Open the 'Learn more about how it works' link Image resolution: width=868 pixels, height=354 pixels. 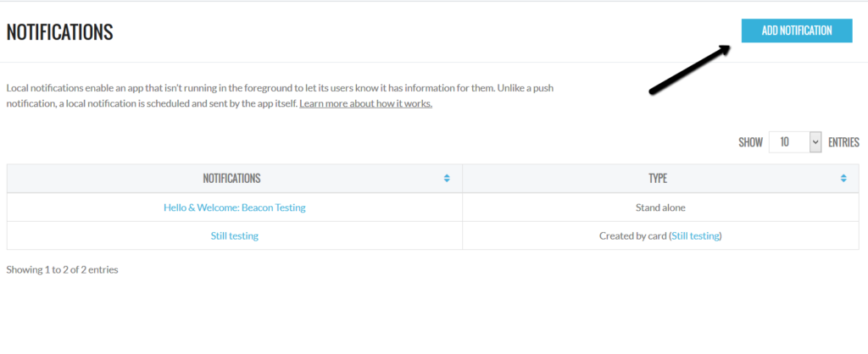click(365, 104)
